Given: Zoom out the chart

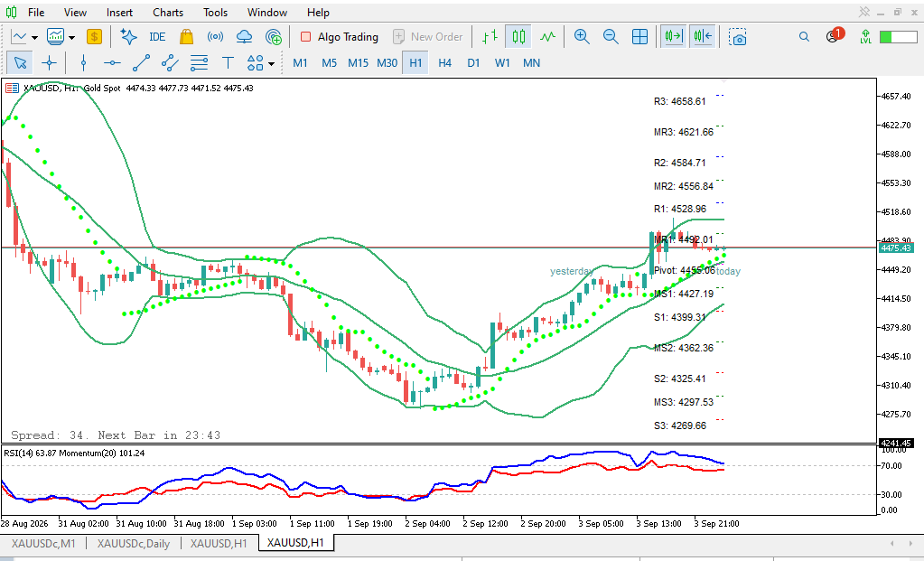Looking at the screenshot, I should tap(611, 36).
